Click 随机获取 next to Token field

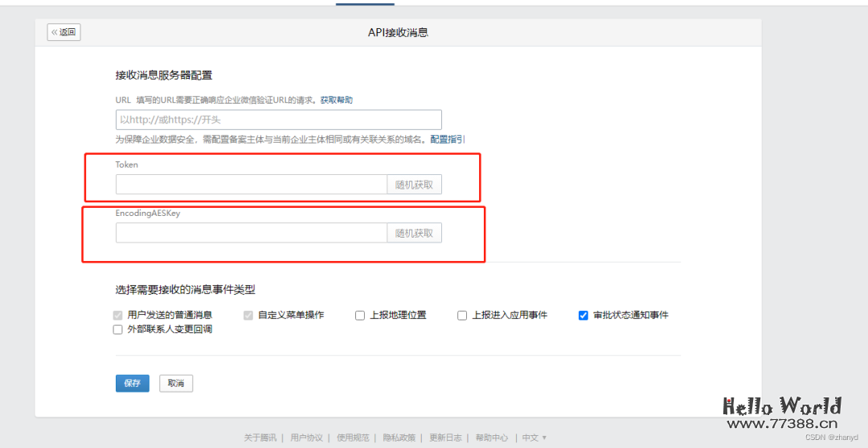414,185
